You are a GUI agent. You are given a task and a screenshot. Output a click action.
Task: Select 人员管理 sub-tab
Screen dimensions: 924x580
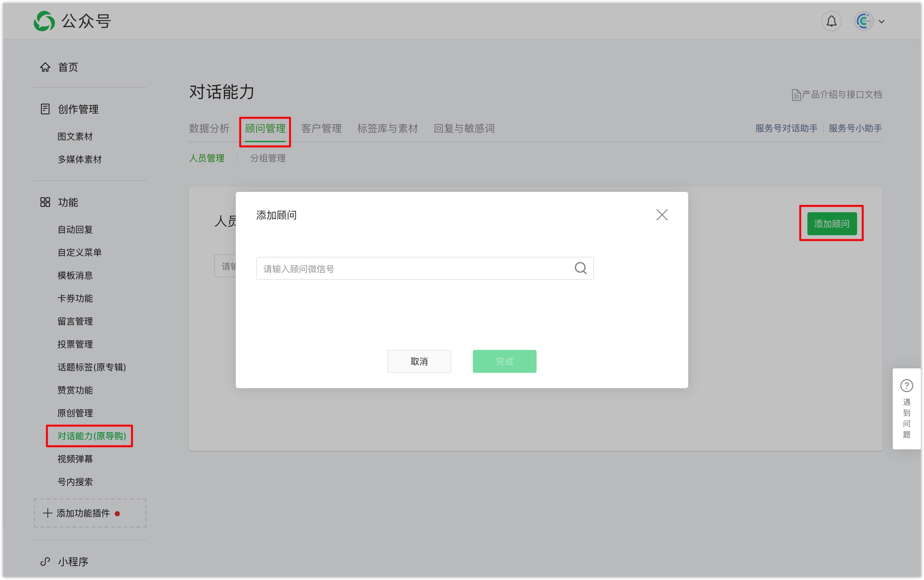pyautogui.click(x=207, y=158)
